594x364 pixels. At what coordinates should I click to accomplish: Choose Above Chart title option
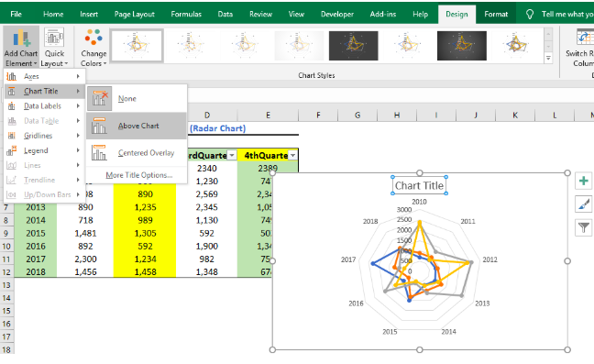point(137,126)
